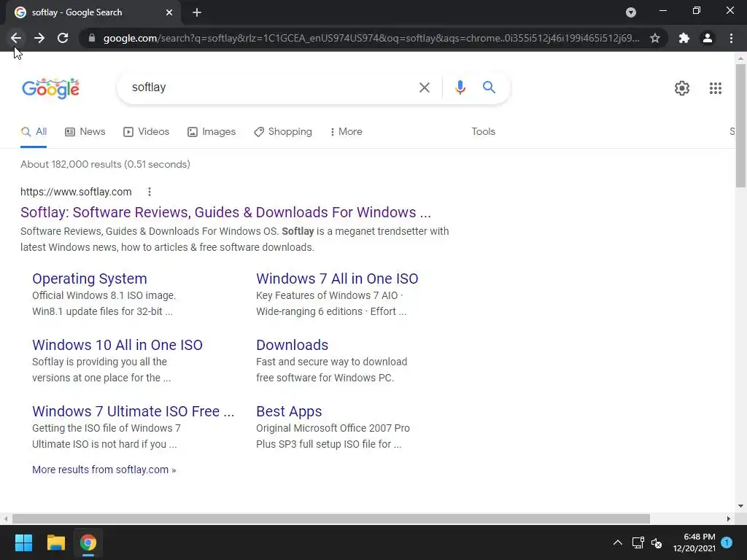Click the Chrome taskbar icon
The width and height of the screenshot is (747, 560).
[x=88, y=542]
